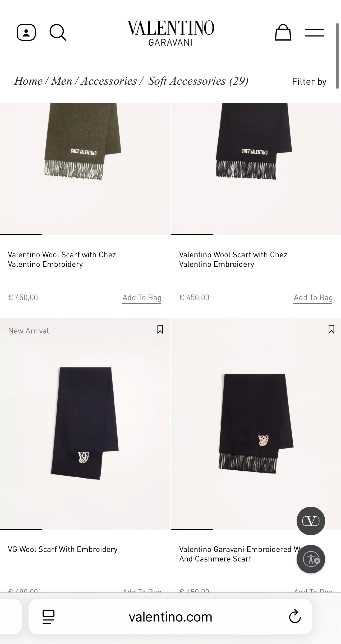Reload the page with refresh icon

point(295,616)
